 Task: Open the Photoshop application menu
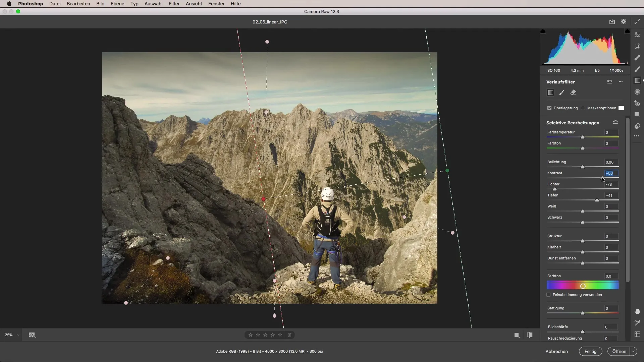click(31, 4)
